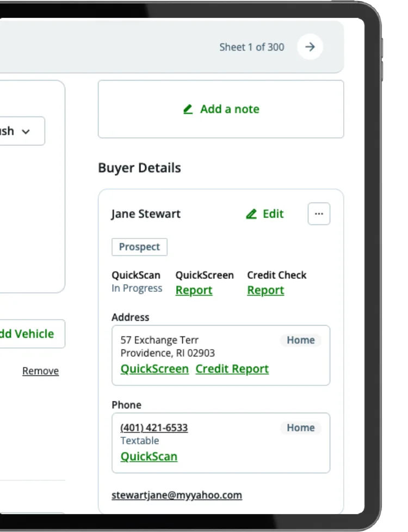
Task: Open the QuickScreen Report link
Action: [194, 290]
